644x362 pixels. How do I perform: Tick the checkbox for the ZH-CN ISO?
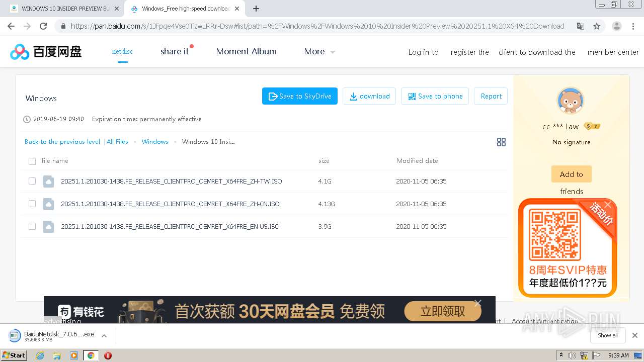click(x=32, y=204)
